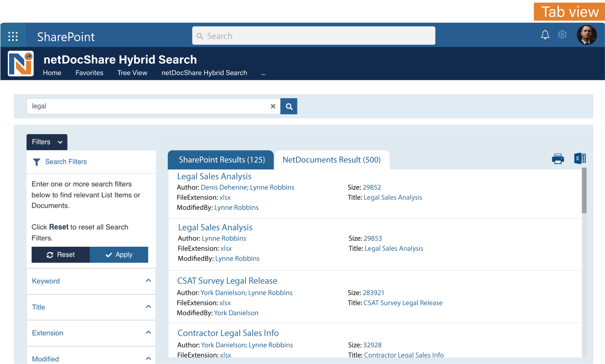Click Title value CSAT Survey Legal Release

click(403, 303)
